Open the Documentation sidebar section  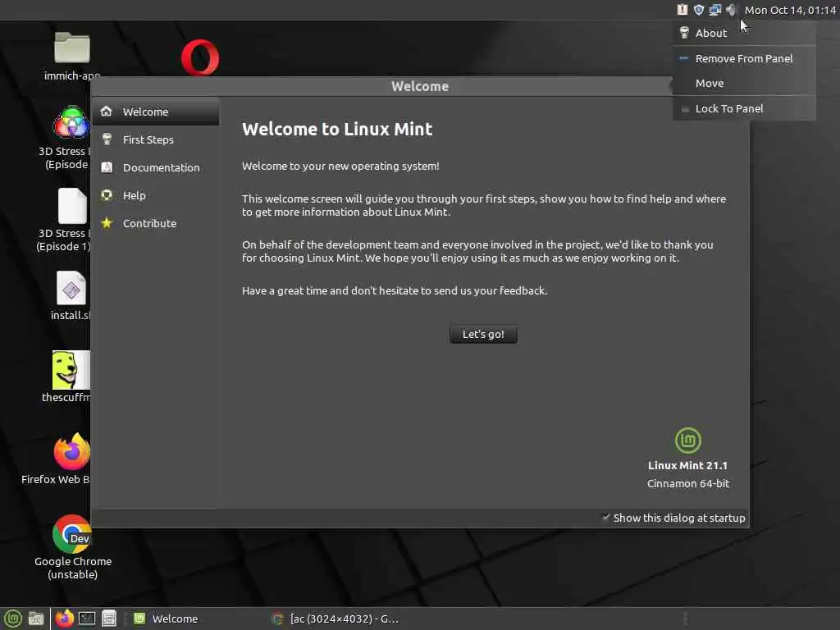tap(156, 167)
